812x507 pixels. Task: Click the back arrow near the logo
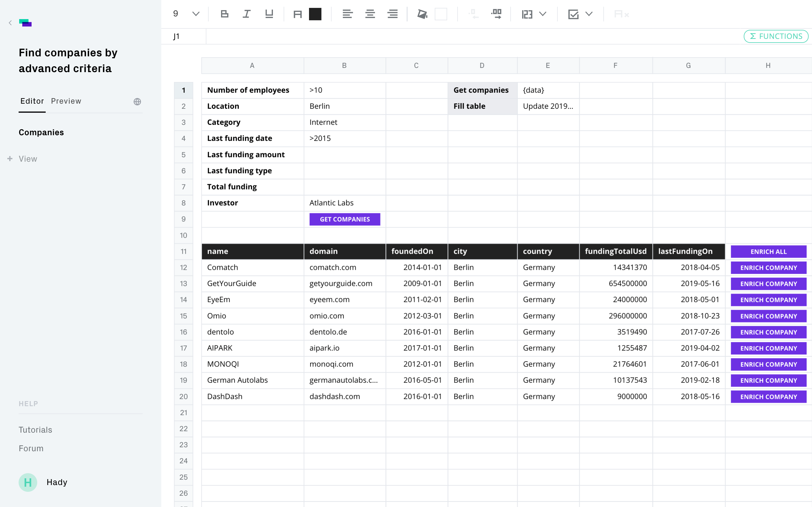pyautogui.click(x=10, y=23)
